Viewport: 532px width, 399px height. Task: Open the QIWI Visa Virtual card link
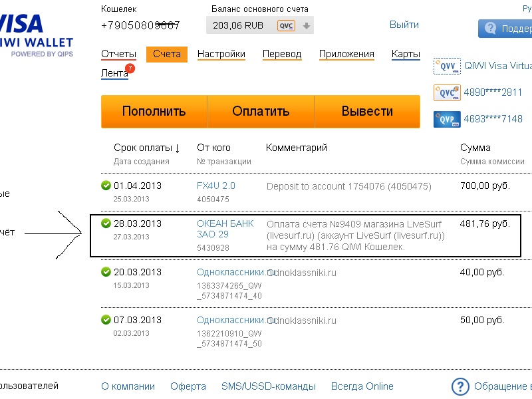pyautogui.click(x=497, y=66)
